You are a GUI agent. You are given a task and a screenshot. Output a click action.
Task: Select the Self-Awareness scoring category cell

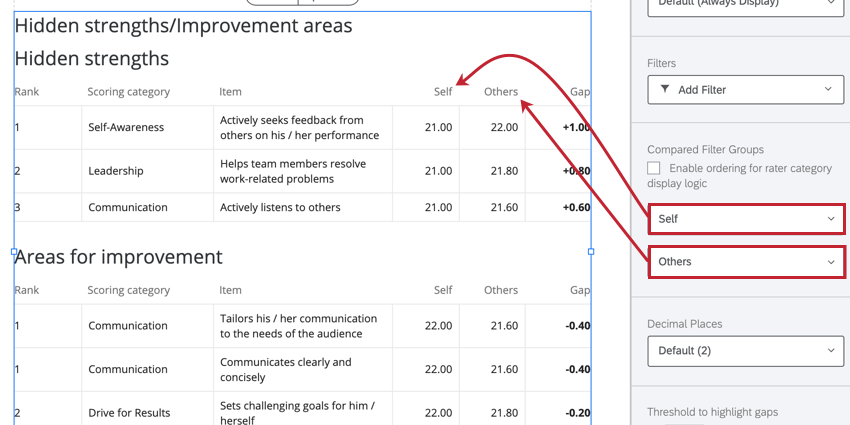click(126, 128)
